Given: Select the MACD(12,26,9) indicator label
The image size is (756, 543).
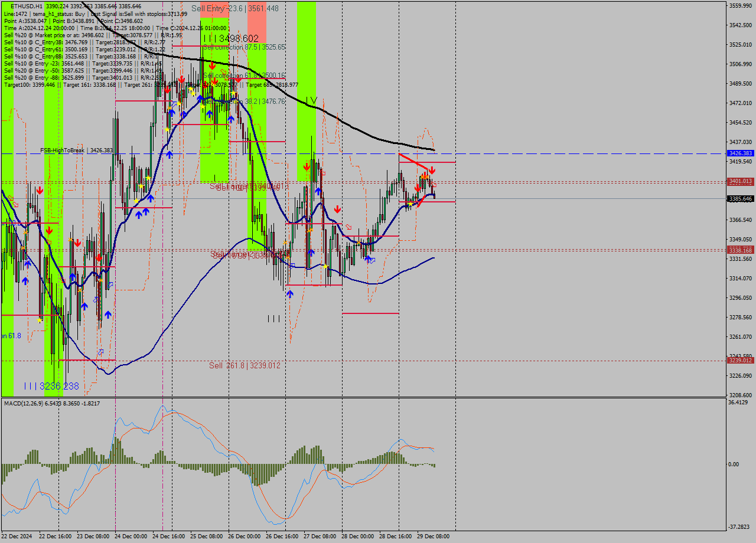Looking at the screenshot, I should (x=52, y=403).
